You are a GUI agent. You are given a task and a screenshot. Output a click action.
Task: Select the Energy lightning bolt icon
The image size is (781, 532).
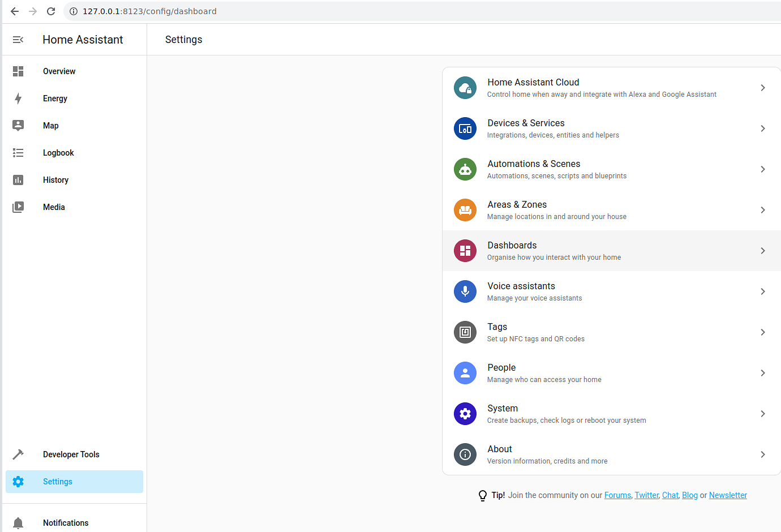[x=18, y=98]
